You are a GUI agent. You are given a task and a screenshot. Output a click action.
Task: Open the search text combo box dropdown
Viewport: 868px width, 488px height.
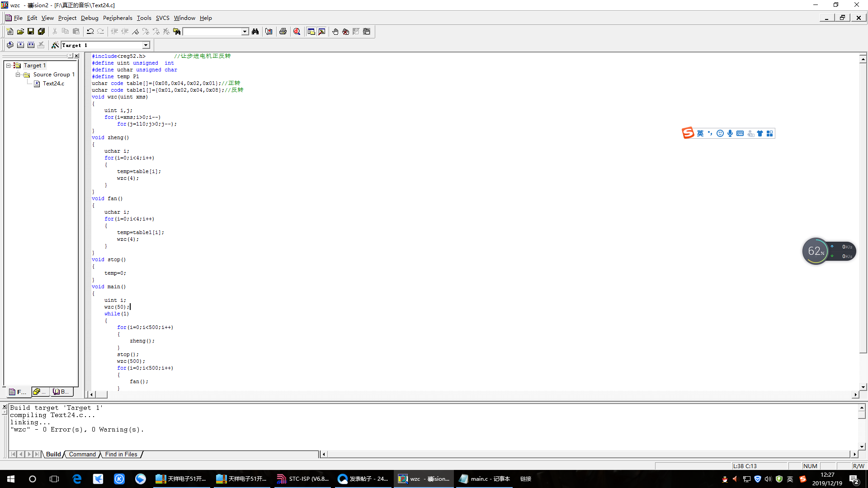245,32
